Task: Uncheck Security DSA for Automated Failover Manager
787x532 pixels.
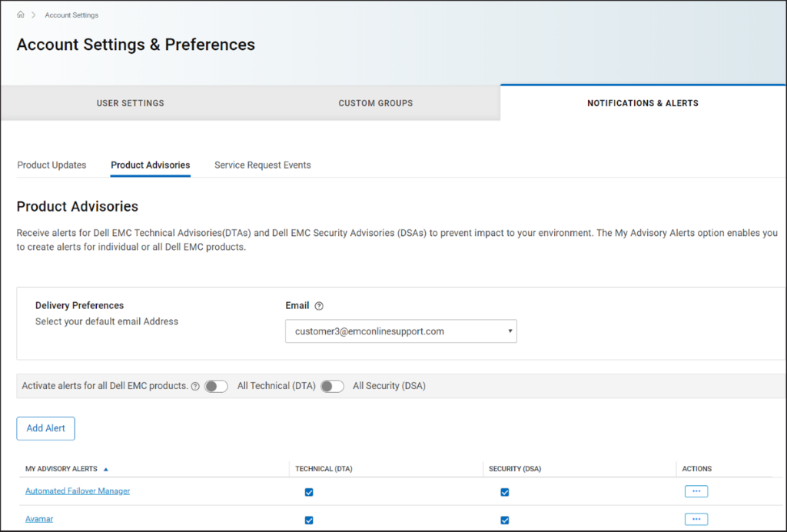Action: [x=505, y=492]
